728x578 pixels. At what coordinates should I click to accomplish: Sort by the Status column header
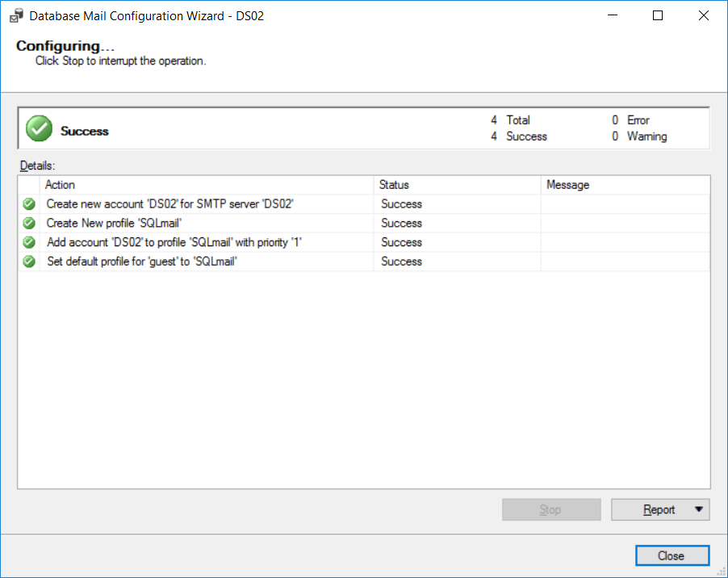(x=458, y=185)
